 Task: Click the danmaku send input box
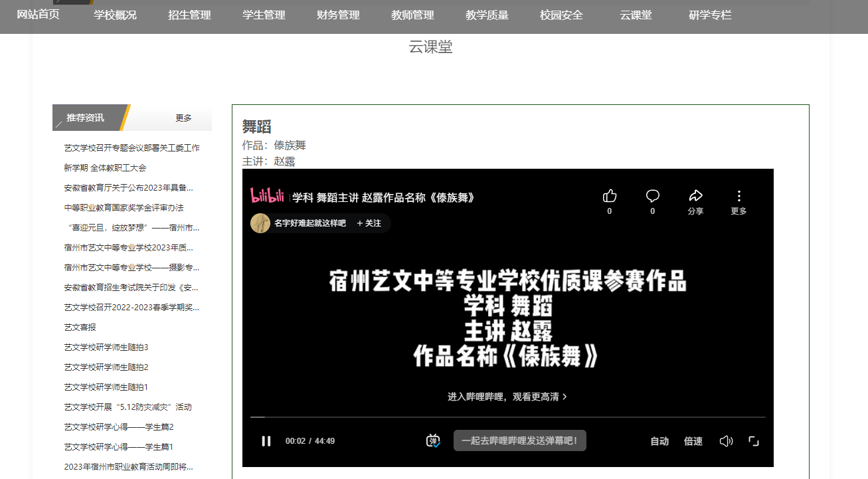coord(519,440)
